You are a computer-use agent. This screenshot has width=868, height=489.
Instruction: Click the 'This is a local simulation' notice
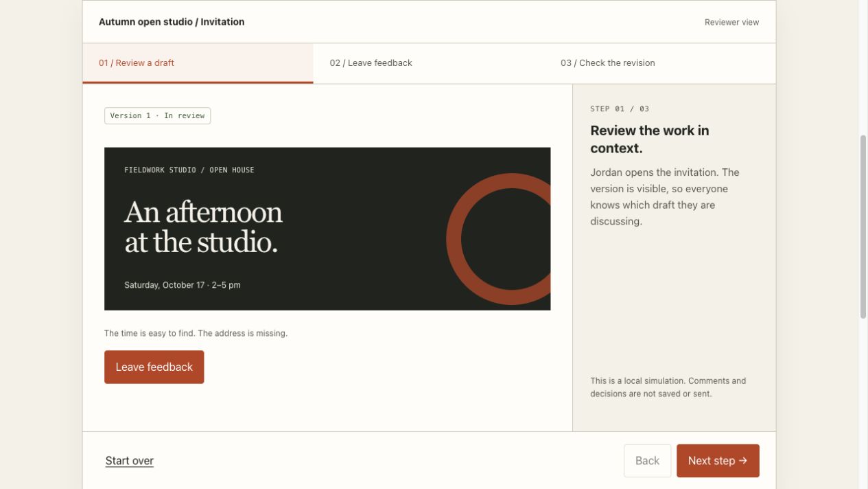point(668,387)
